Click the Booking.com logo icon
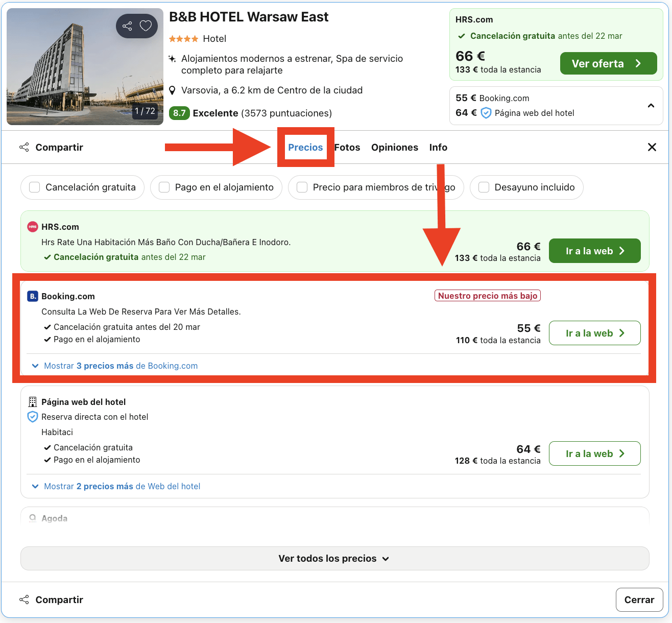This screenshot has width=672, height=623. (x=33, y=296)
